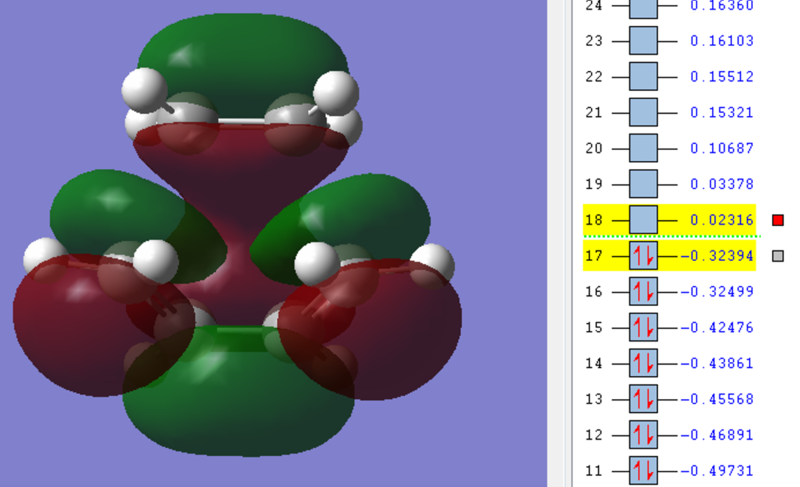800x487 pixels.
Task: Click the energy value -0.43861
Action: click(x=717, y=363)
